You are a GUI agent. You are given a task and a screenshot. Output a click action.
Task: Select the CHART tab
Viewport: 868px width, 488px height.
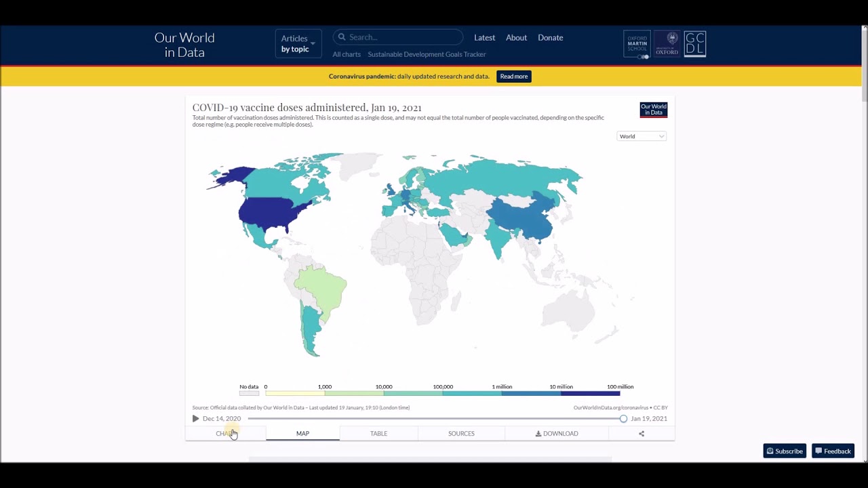point(224,434)
